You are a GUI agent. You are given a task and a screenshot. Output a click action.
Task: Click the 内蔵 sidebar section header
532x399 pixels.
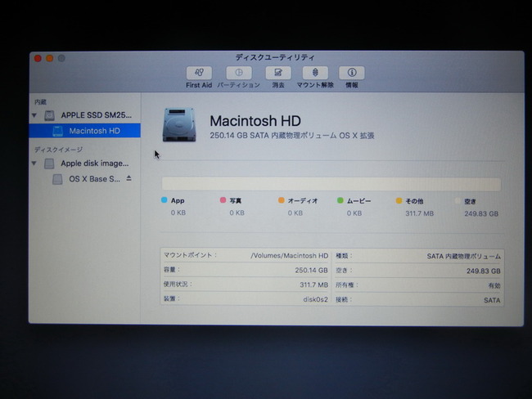pyautogui.click(x=40, y=101)
